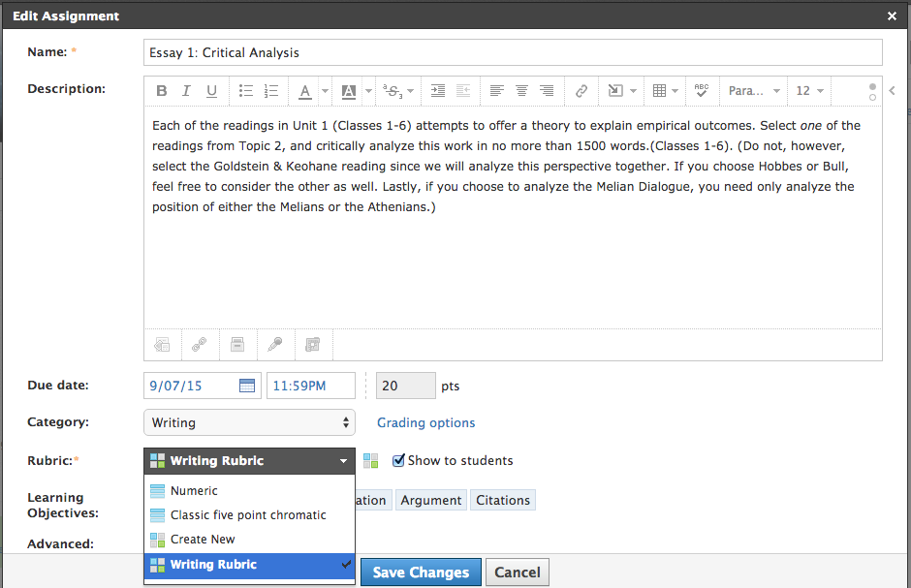Viewport: 911px width, 588px height.
Task: Open the Grading options link
Action: pyautogui.click(x=425, y=422)
